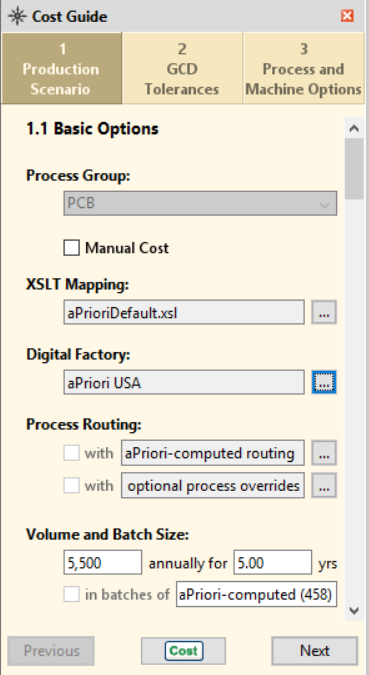
Task: Click the Process Routing label
Action: (84, 425)
